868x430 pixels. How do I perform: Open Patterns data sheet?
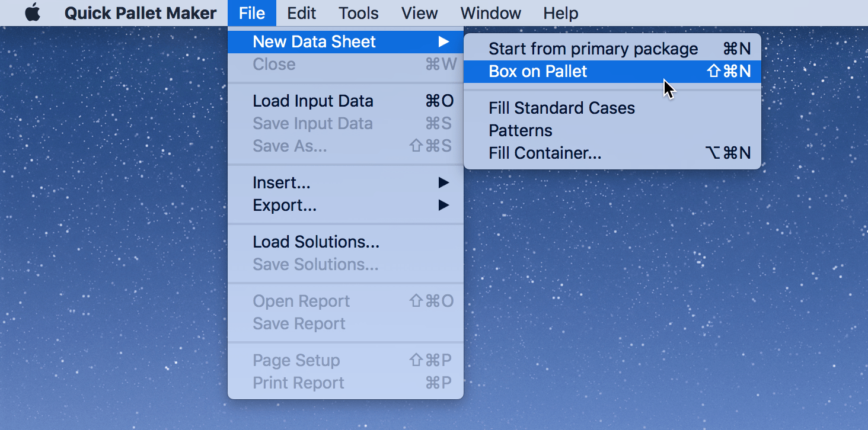coord(521,130)
